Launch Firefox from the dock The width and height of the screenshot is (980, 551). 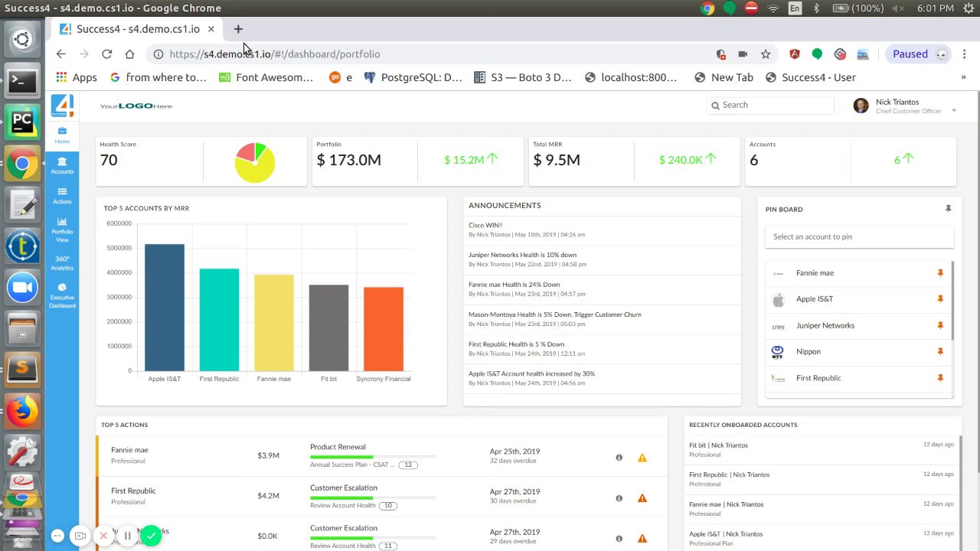click(x=22, y=412)
